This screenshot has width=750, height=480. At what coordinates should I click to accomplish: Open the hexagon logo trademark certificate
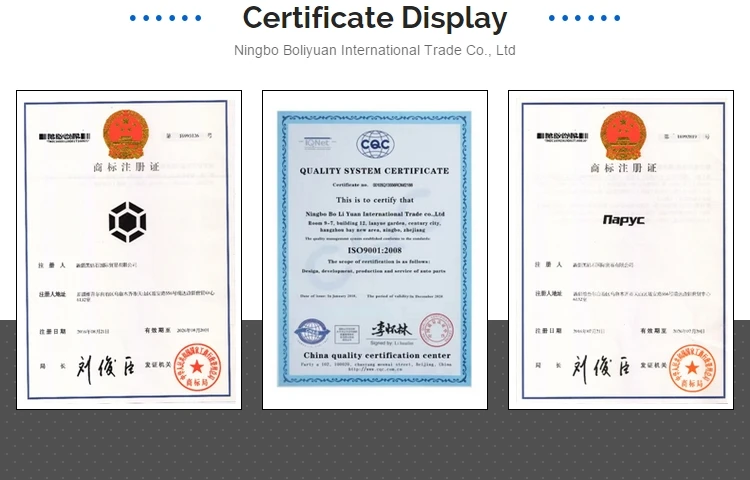click(129, 250)
